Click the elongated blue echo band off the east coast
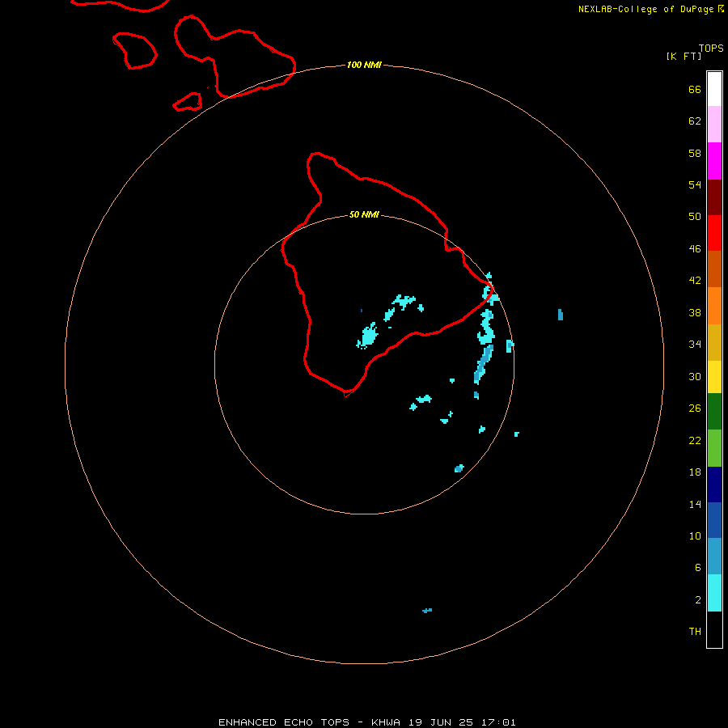This screenshot has height=728, width=728. [x=484, y=364]
